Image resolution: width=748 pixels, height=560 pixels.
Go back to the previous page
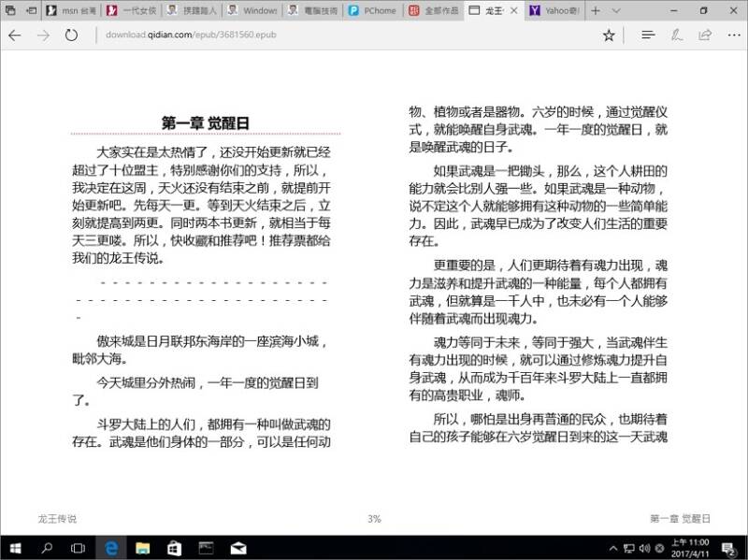(x=15, y=36)
